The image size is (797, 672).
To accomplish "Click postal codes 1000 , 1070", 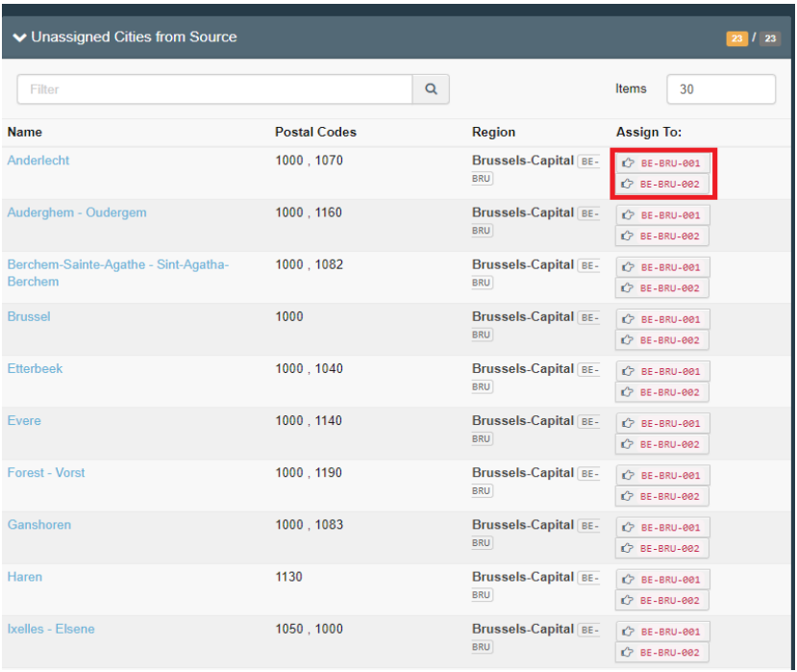I will [x=309, y=161].
